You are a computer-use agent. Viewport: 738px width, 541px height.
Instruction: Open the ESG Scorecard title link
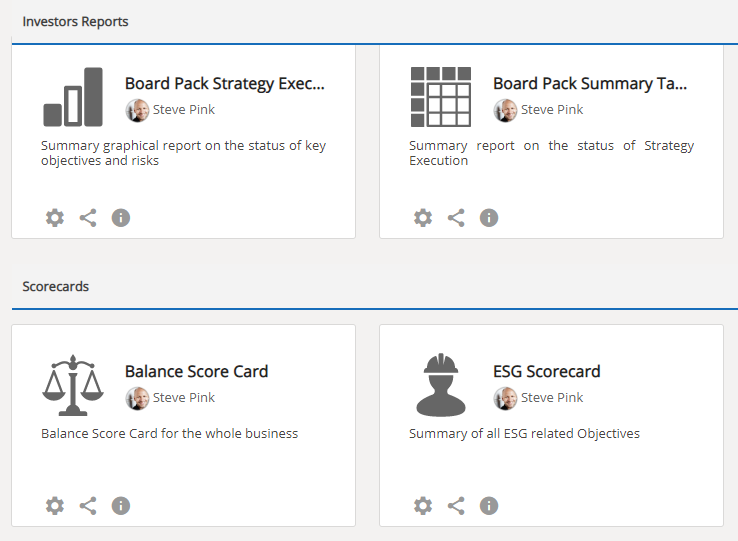point(546,371)
